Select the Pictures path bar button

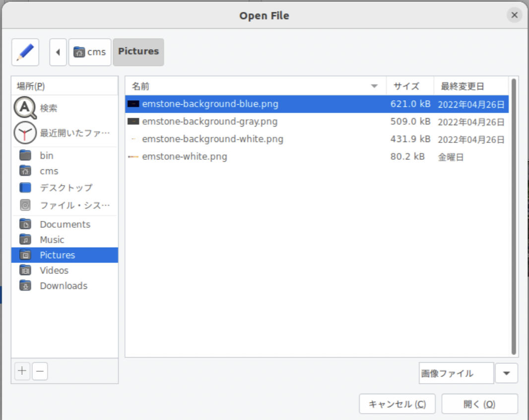pyautogui.click(x=138, y=52)
